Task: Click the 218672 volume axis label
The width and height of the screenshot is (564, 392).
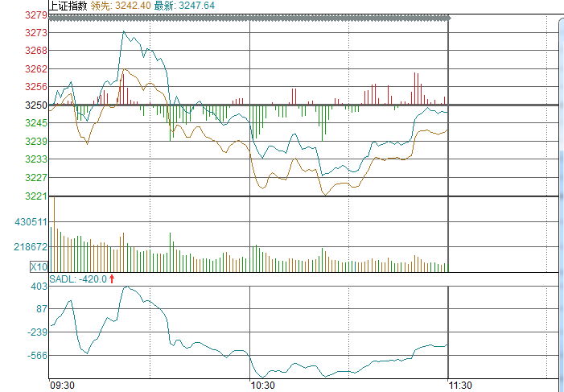Action: [x=31, y=247]
